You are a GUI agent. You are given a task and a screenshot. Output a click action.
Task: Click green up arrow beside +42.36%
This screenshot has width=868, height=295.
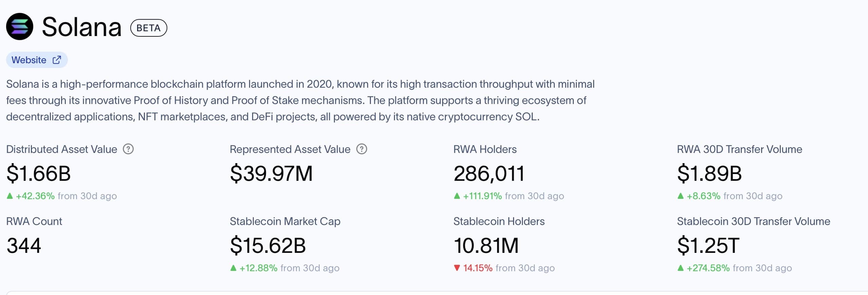coord(10,196)
